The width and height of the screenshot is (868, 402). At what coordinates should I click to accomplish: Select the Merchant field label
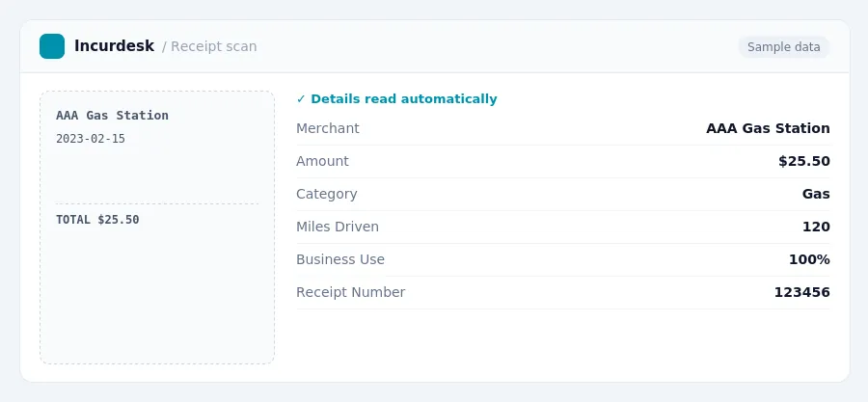click(x=328, y=128)
